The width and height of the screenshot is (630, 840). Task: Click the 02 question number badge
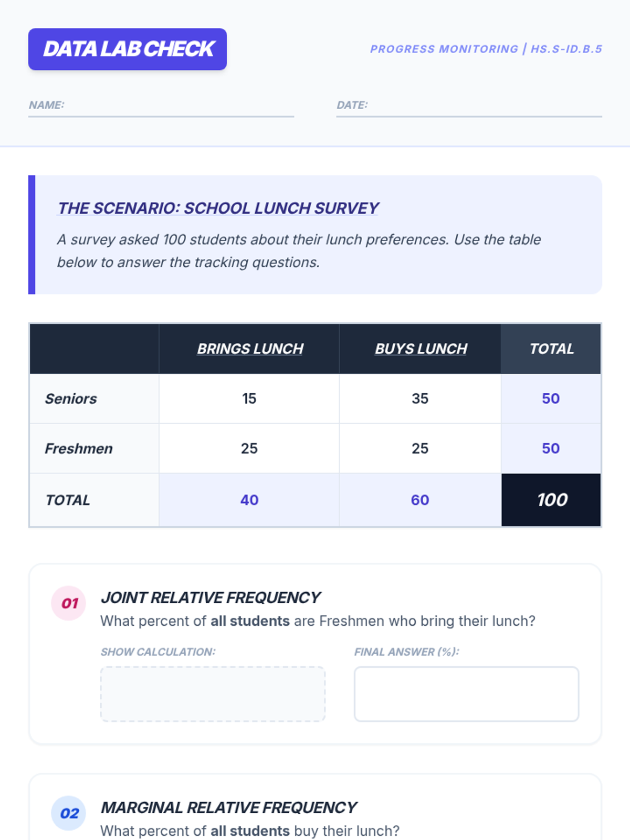coord(69,813)
